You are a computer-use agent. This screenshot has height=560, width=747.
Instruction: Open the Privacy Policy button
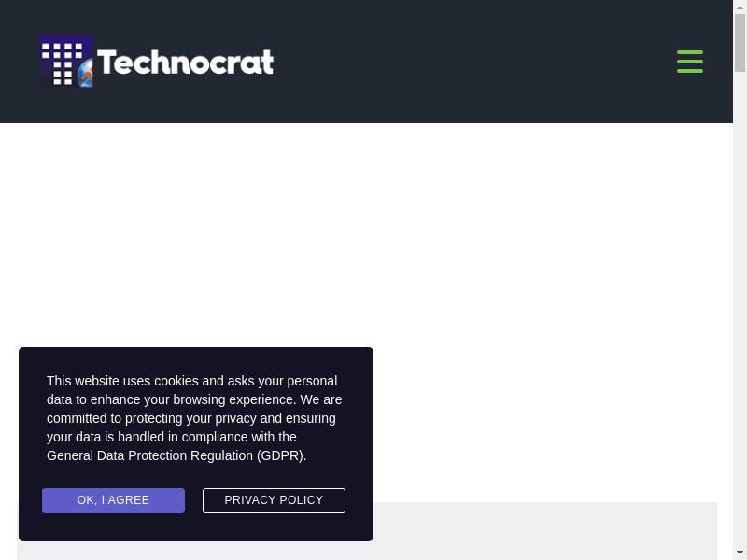tap(274, 500)
